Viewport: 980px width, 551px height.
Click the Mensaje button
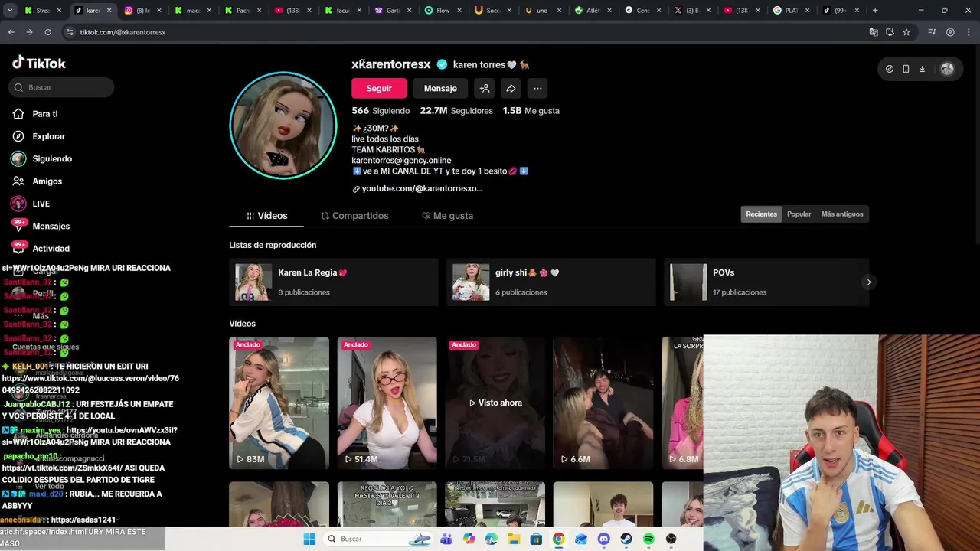[x=440, y=88]
